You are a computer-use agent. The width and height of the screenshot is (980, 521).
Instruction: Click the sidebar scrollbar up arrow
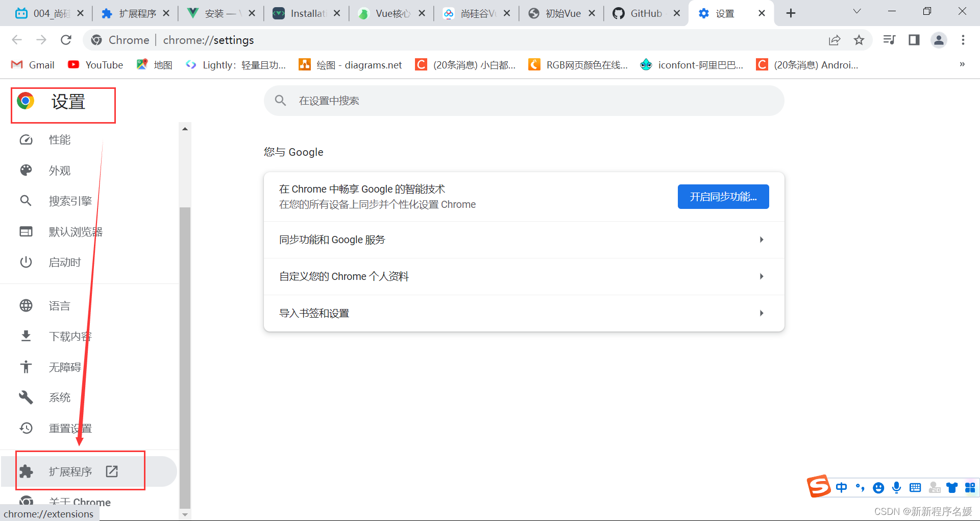(x=185, y=129)
